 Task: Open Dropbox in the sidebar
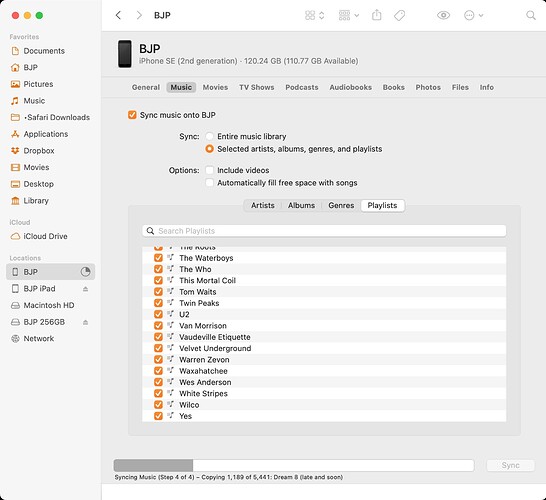click(39, 151)
